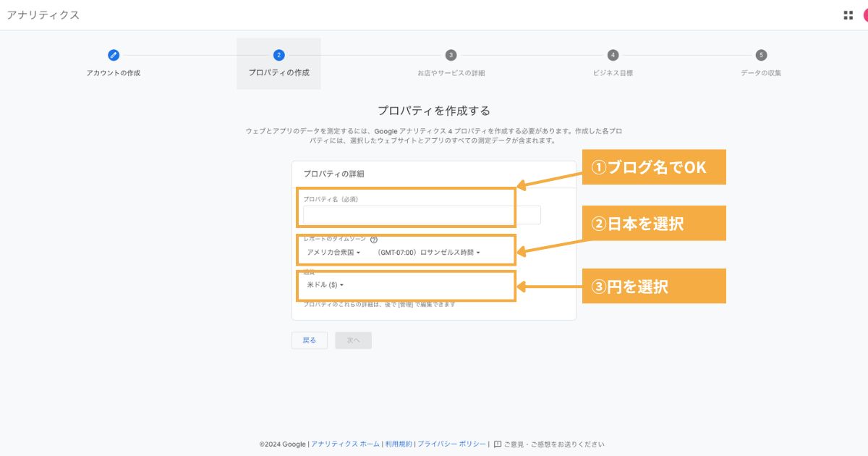868x456 pixels.
Task: Click step 4 circle ビジネス目標
Action: tap(613, 55)
